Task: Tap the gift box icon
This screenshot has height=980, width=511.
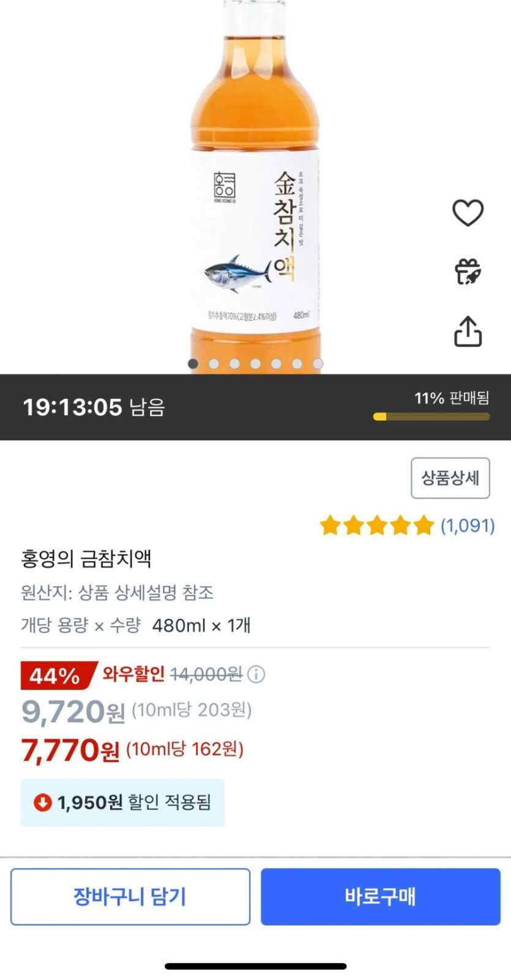Action: (x=468, y=272)
